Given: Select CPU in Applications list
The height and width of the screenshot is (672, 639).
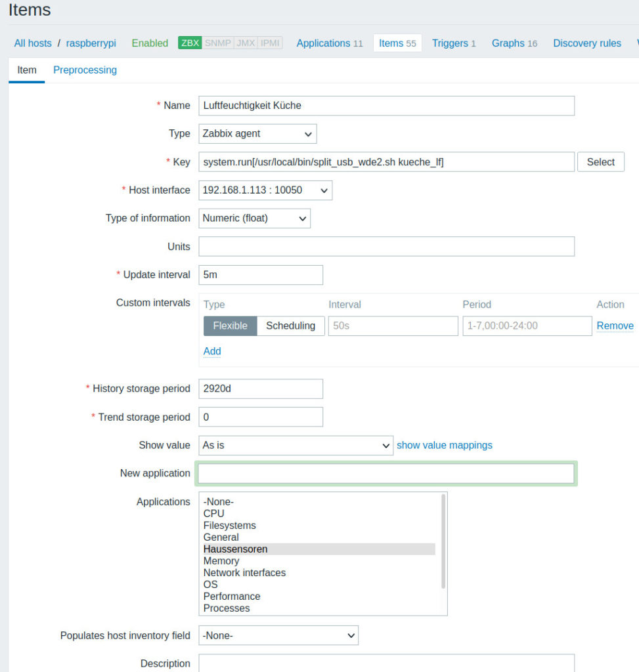Looking at the screenshot, I should 319,513.
